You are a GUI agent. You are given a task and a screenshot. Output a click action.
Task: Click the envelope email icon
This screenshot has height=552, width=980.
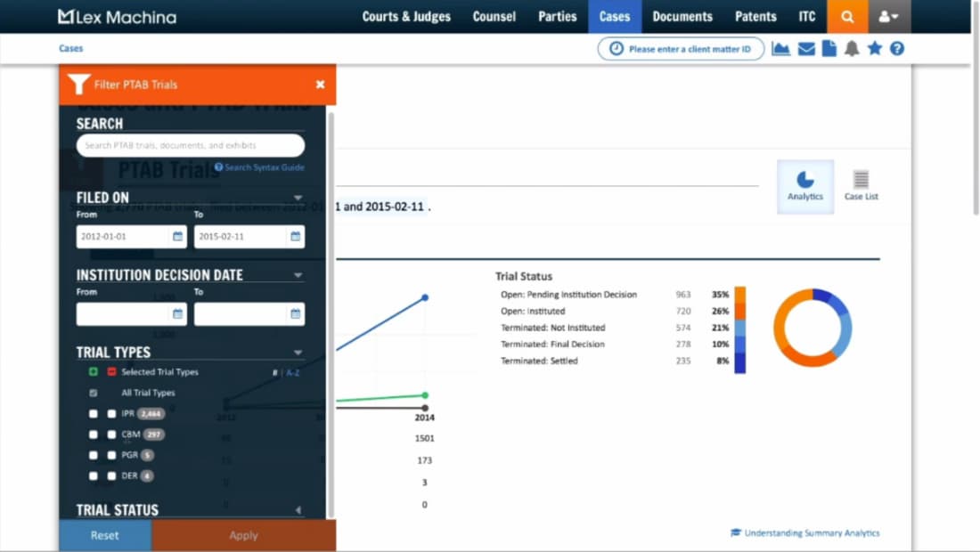pos(806,48)
